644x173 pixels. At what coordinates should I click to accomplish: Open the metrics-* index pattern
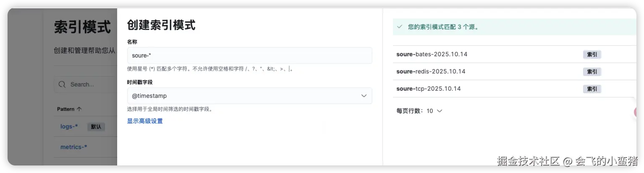pos(73,147)
